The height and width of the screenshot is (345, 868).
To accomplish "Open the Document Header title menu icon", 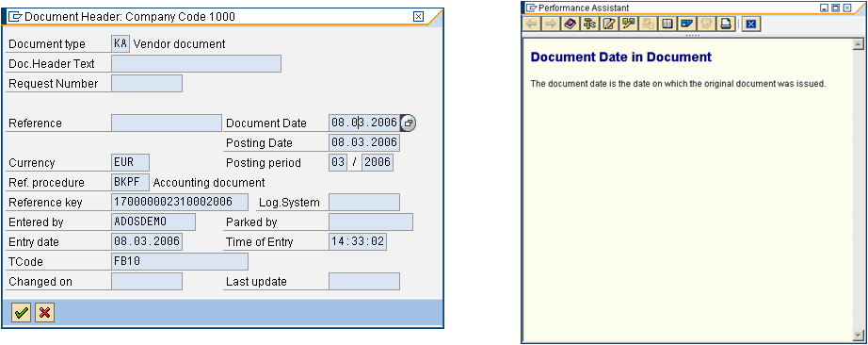I will point(15,17).
